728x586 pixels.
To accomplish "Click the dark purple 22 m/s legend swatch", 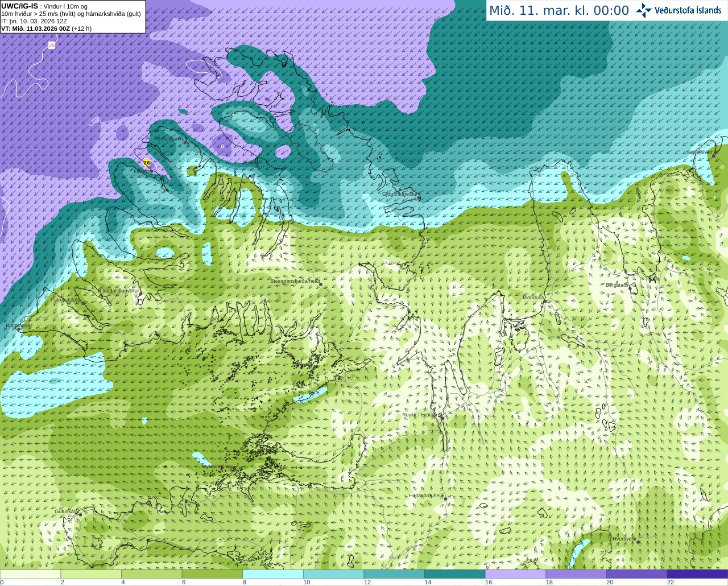I will click(x=697, y=574).
